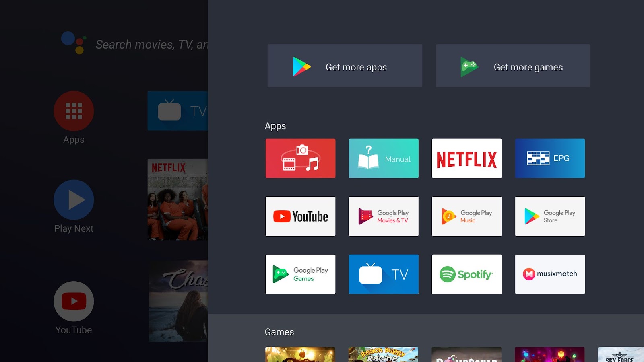This screenshot has height=362, width=644.
Task: Open the Sky Force game tile
Action: (x=621, y=354)
